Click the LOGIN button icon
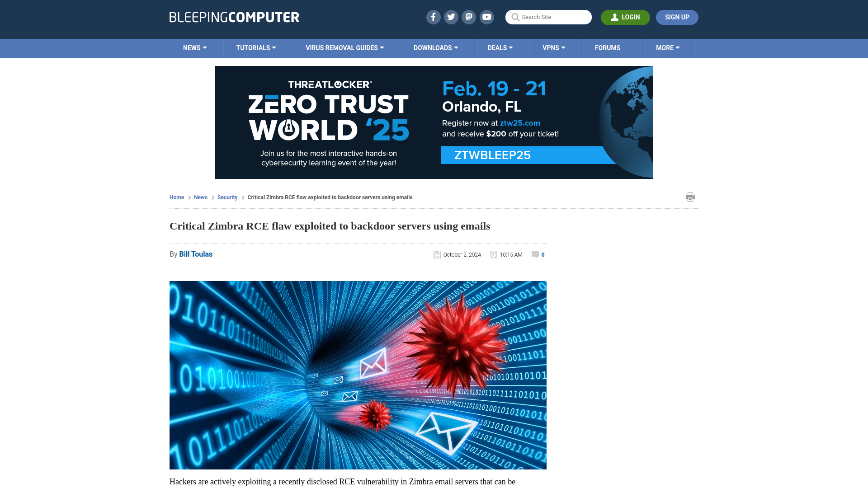This screenshot has height=488, width=868. tap(615, 17)
